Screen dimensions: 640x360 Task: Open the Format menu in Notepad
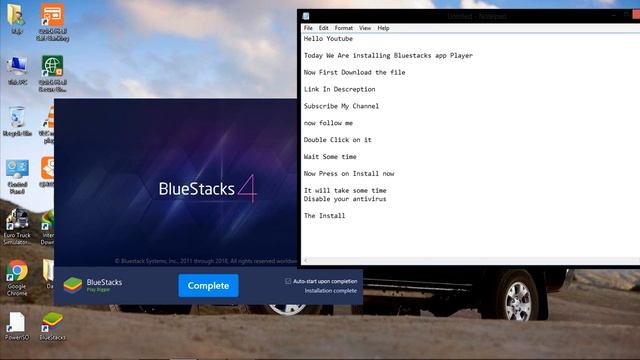point(344,28)
